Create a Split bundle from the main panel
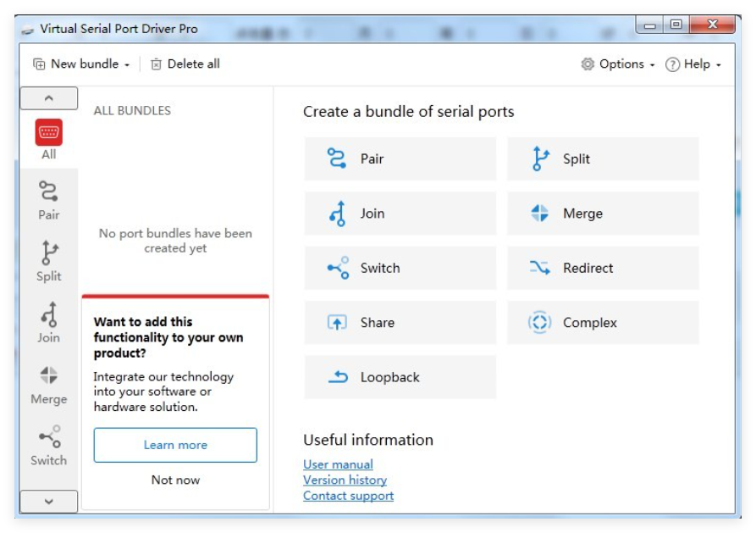756x533 pixels. click(x=603, y=158)
